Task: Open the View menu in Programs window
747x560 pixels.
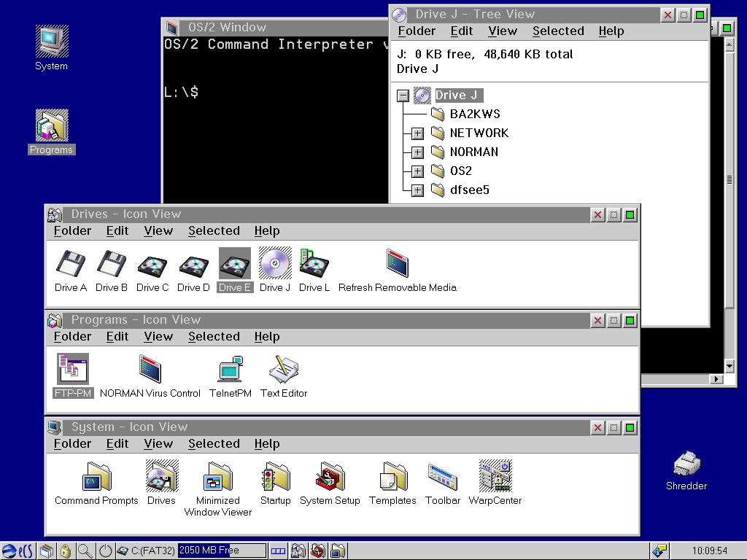Action: 158,336
